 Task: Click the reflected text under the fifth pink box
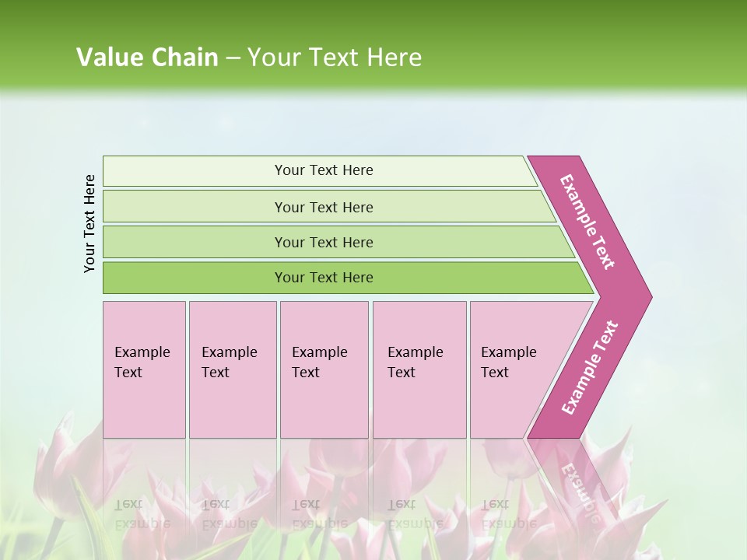508,514
